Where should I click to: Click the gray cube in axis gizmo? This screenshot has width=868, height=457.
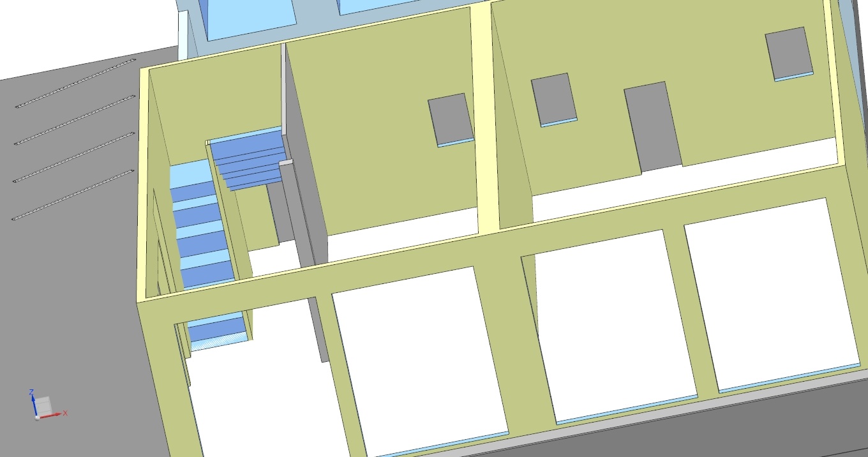pyautogui.click(x=43, y=405)
